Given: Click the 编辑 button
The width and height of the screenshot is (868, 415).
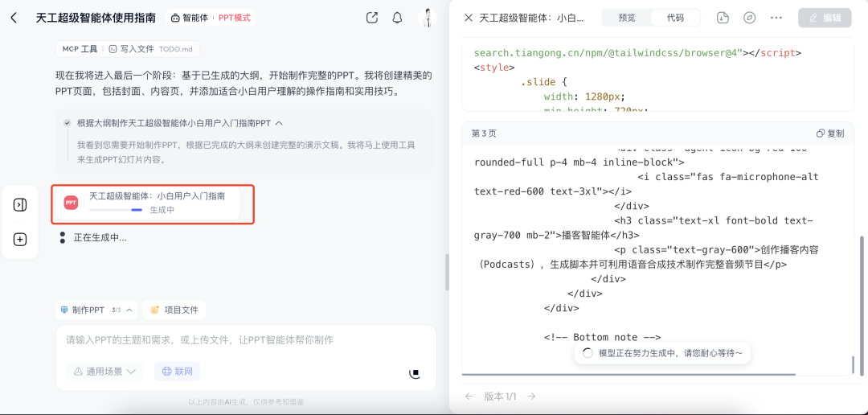Looking at the screenshot, I should click(825, 18).
